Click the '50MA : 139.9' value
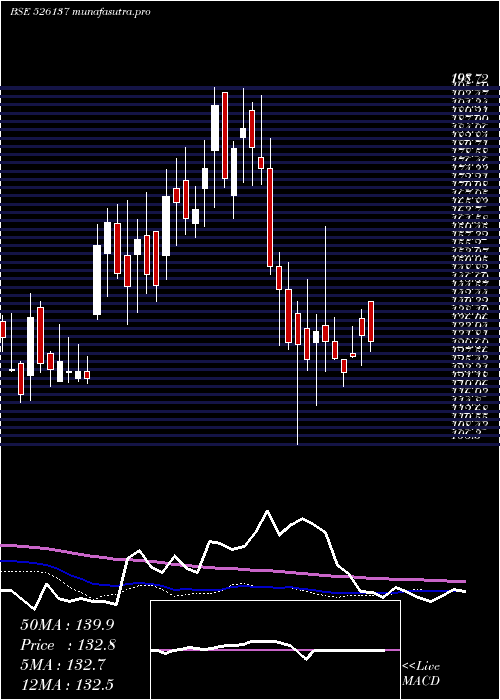Screen dimensions: 500x700 [68, 625]
